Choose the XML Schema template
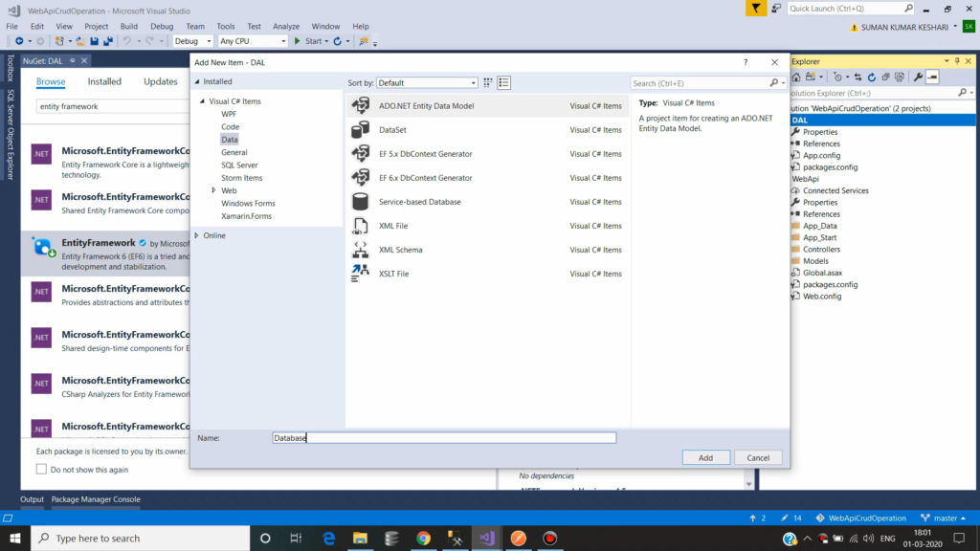 point(487,250)
